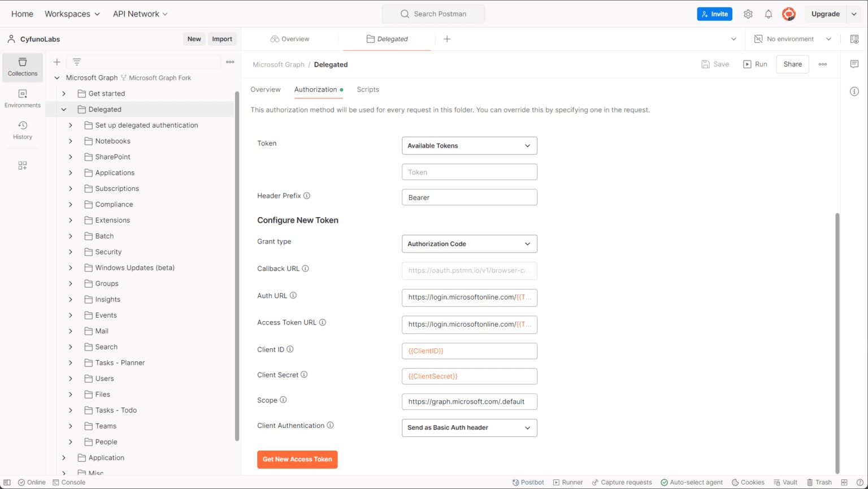This screenshot has height=489, width=868.
Task: Go to Home
Action: tap(22, 14)
